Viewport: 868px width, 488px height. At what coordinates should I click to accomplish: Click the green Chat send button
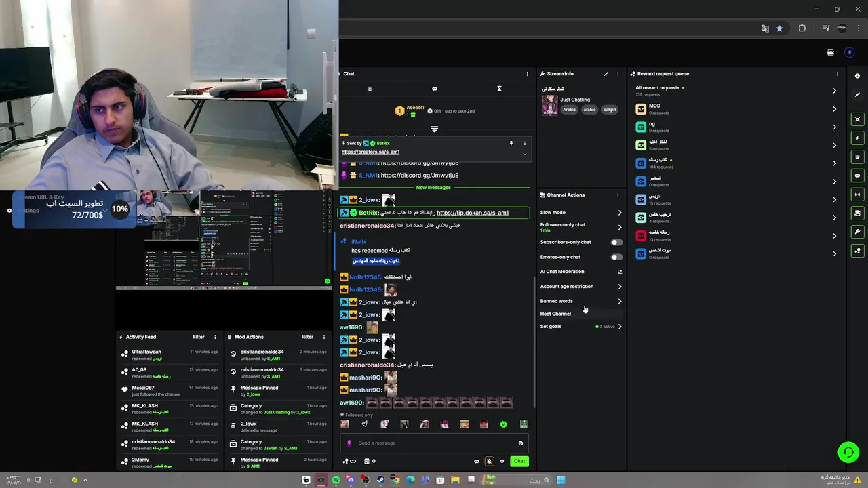point(519,462)
